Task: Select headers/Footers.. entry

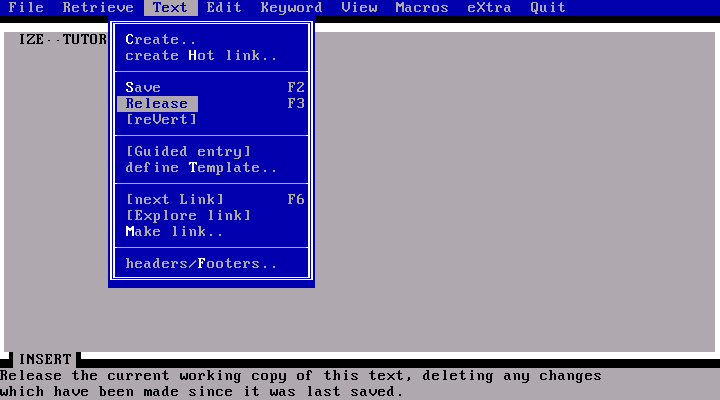Action: click(201, 264)
